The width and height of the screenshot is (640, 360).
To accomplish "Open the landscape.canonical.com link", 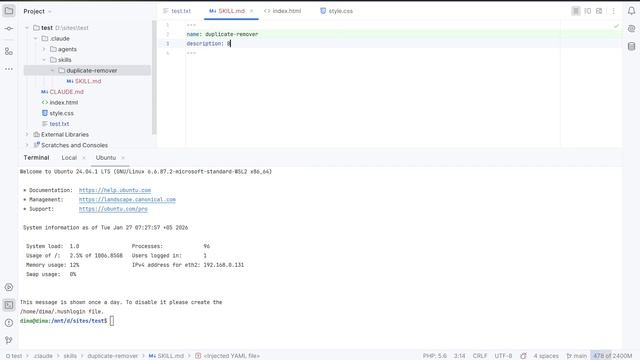I will tap(127, 200).
